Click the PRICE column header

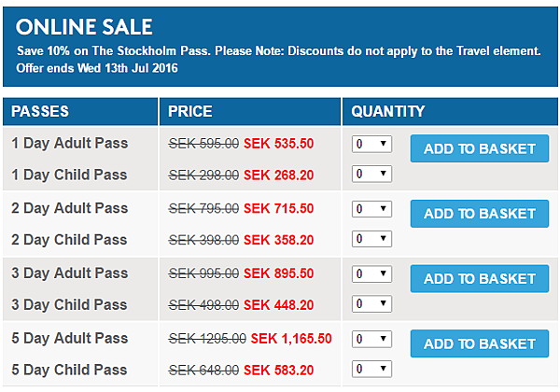[190, 111]
